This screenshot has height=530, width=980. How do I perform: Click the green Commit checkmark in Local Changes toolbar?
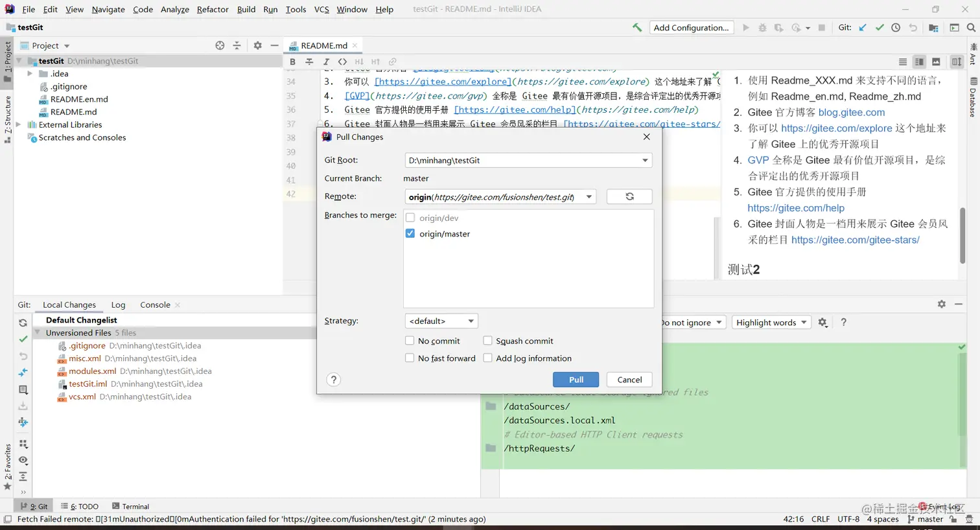pos(23,339)
